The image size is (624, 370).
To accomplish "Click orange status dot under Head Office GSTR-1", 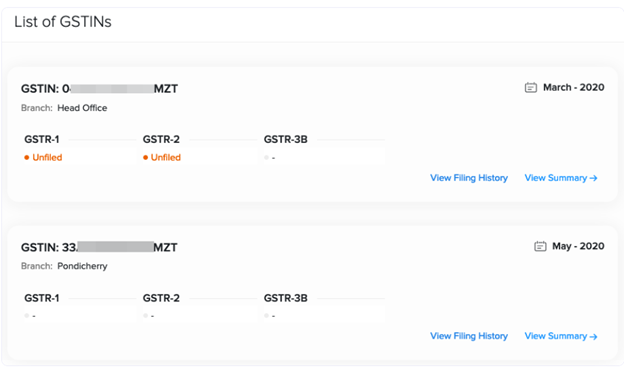I will click(x=27, y=158).
